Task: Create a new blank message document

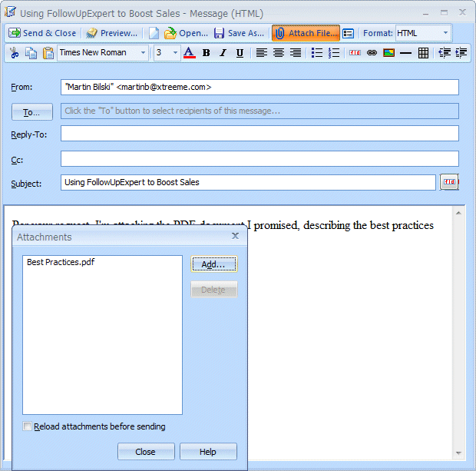Action: [x=154, y=33]
